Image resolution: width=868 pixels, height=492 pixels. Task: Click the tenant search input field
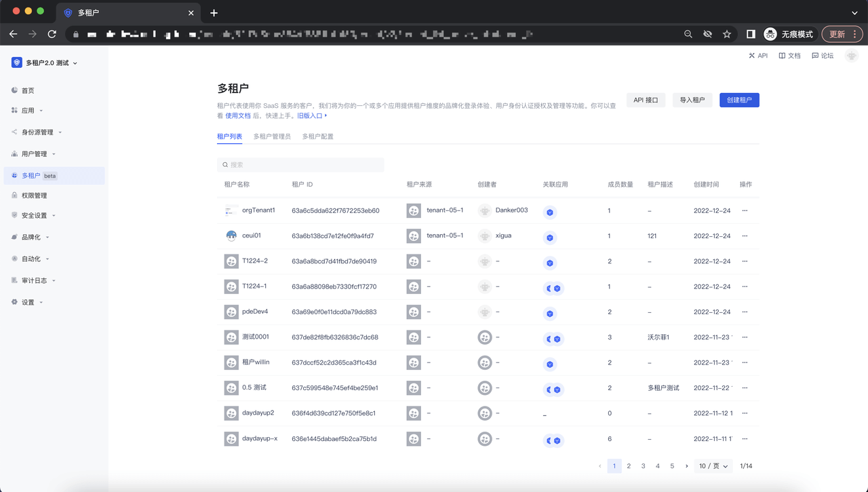pos(300,165)
